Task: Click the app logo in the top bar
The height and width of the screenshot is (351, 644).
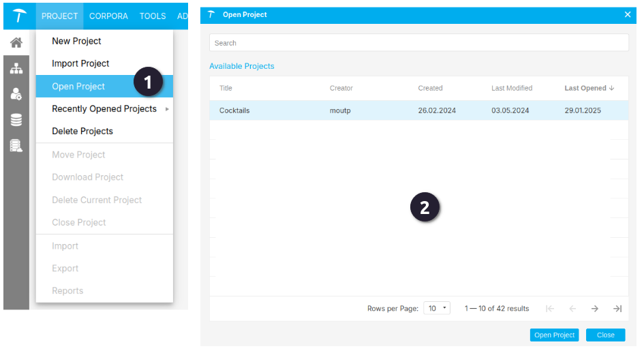Action: point(19,16)
